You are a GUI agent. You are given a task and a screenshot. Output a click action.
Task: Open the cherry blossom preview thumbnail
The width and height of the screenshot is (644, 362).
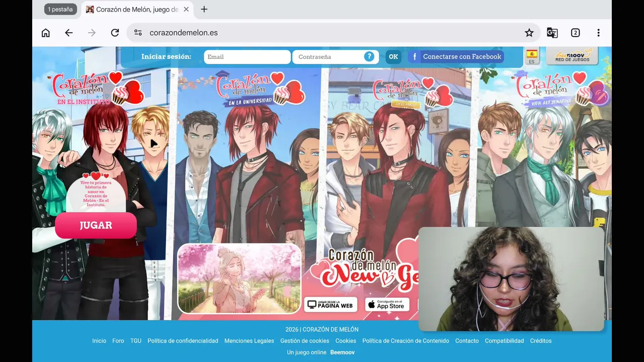[239, 279]
